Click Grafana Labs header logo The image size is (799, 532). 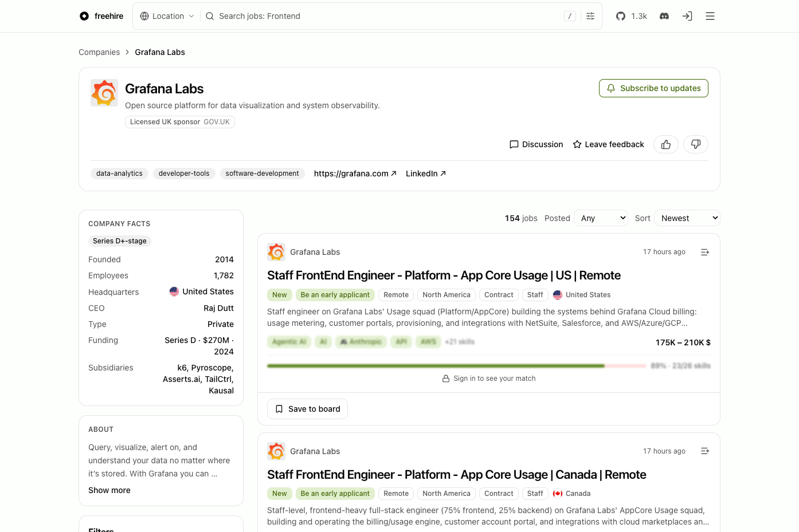coord(104,93)
